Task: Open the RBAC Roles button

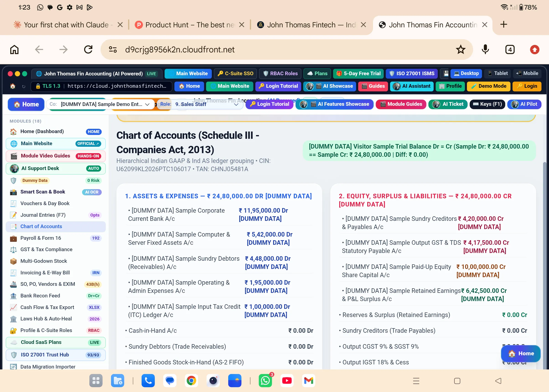Action: point(280,74)
